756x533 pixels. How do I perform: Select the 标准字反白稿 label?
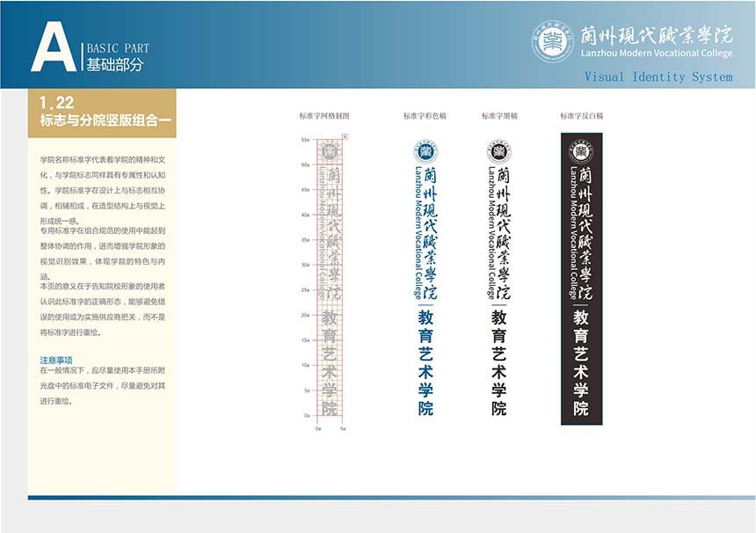pos(581,116)
